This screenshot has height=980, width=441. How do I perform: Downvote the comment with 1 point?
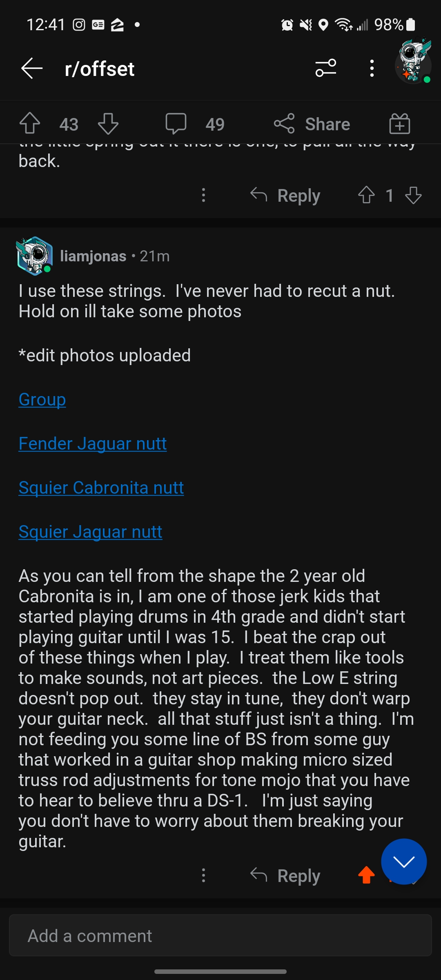coord(414,196)
